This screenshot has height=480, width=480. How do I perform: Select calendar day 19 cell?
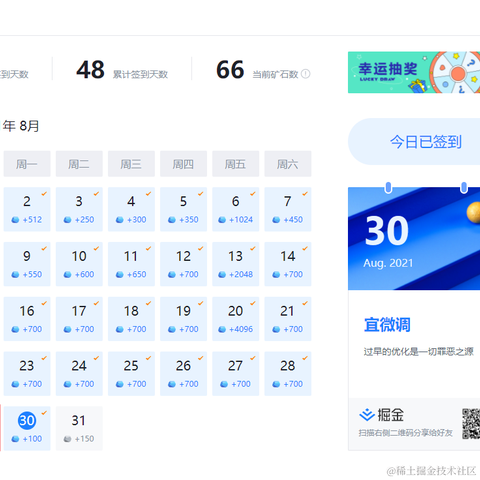click(183, 319)
